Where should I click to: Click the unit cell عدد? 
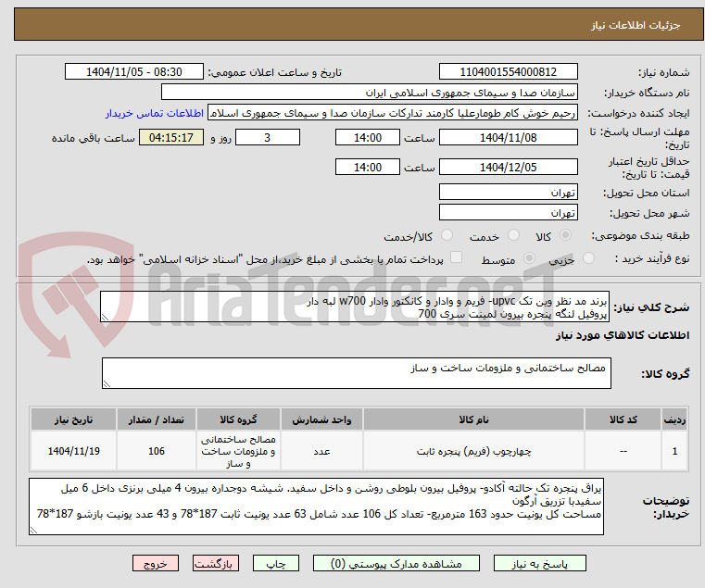click(x=321, y=451)
